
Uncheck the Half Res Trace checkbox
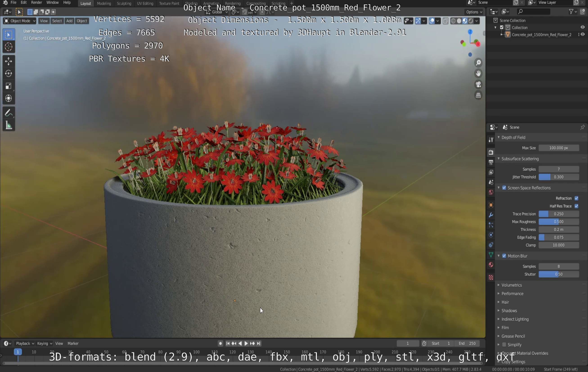(x=576, y=206)
